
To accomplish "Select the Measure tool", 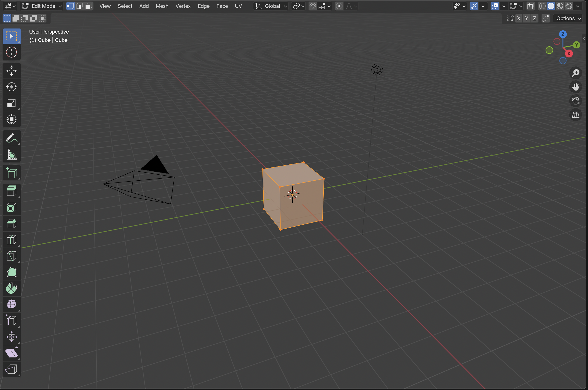I will 11,154.
